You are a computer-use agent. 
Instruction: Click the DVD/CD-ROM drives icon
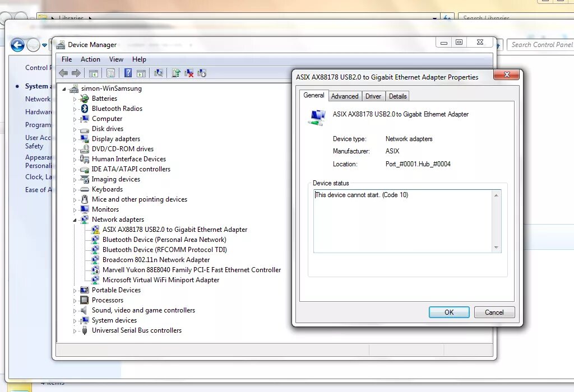click(x=85, y=149)
